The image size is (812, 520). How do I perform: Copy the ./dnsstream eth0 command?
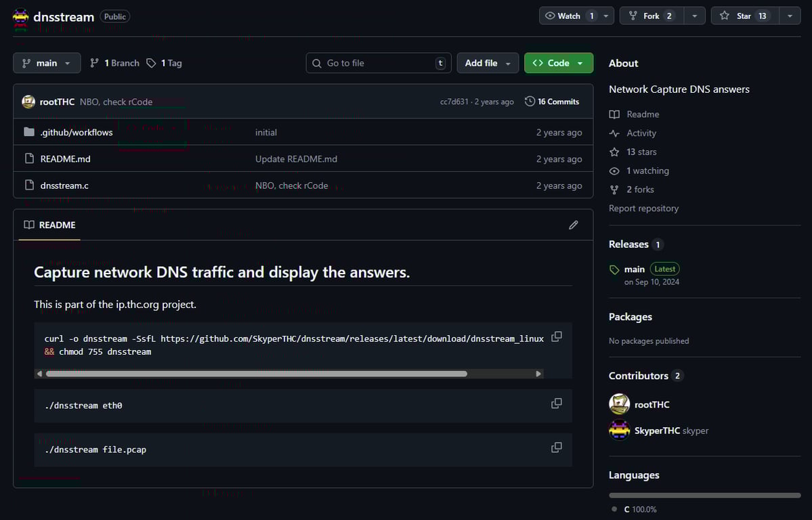(x=556, y=403)
